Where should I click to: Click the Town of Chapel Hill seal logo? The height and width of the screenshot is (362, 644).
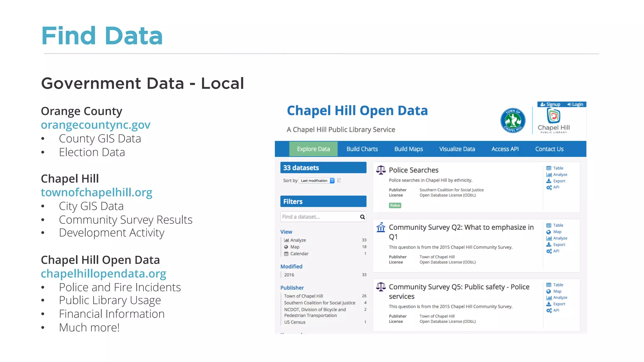point(513,120)
